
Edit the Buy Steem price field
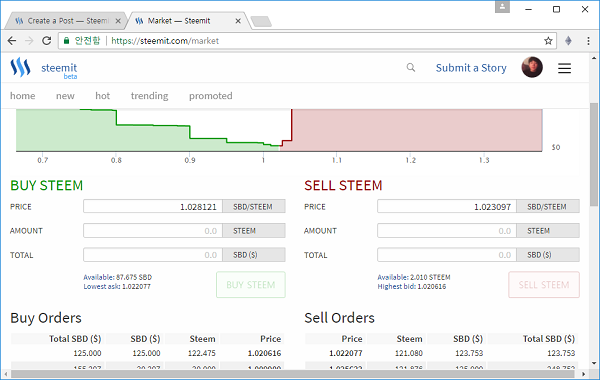(153, 207)
